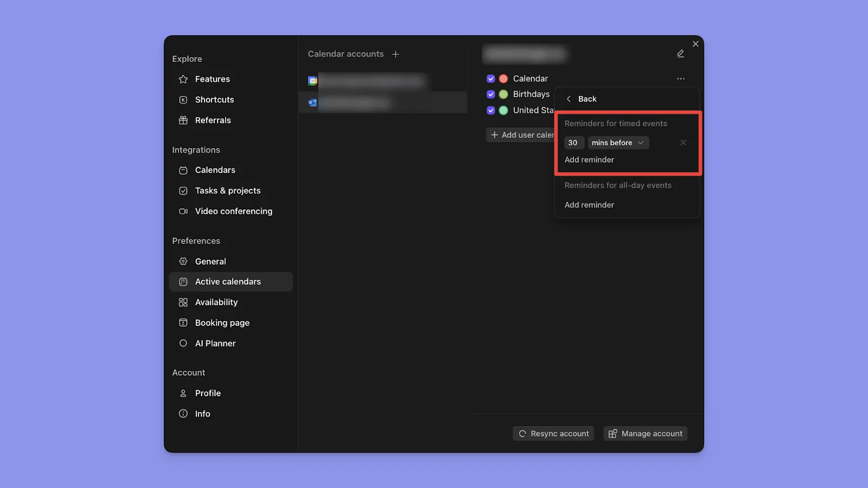Click the Resync account button

[x=553, y=434]
